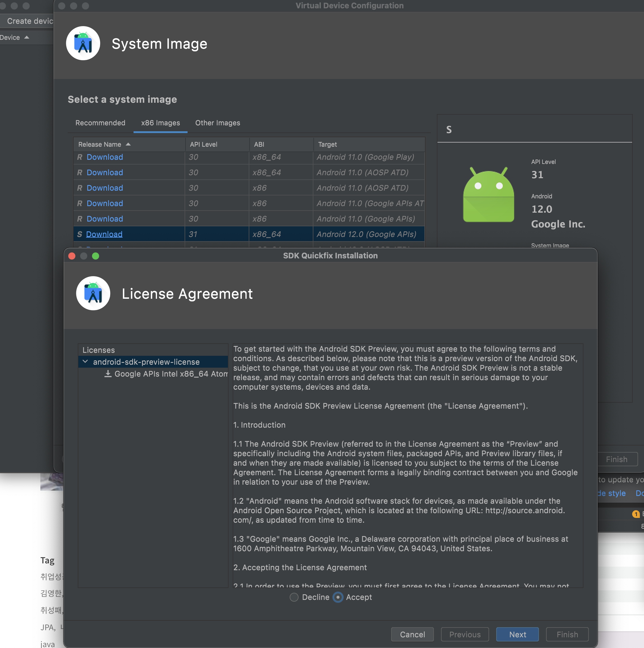Screen dimensions: 644x648
Task: Click the download icon next to Google APIs Intel x86_64
Action: coord(108,374)
